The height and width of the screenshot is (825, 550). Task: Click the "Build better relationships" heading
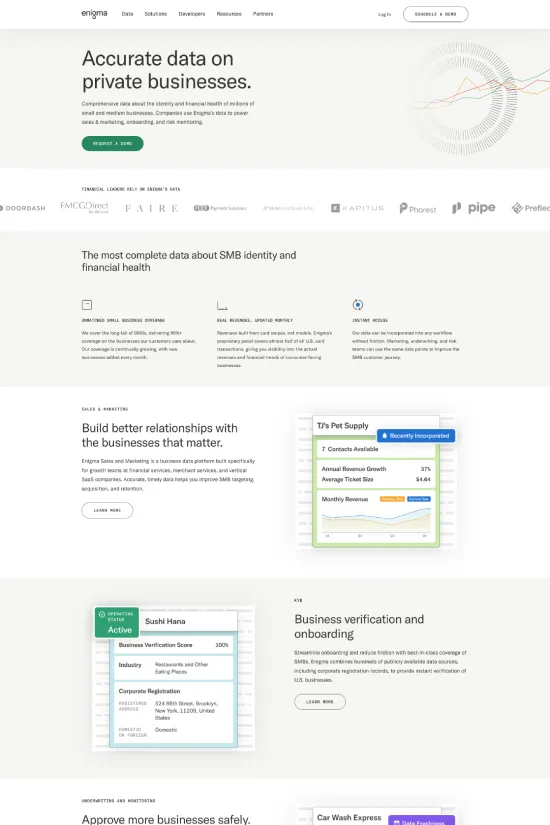point(159,436)
